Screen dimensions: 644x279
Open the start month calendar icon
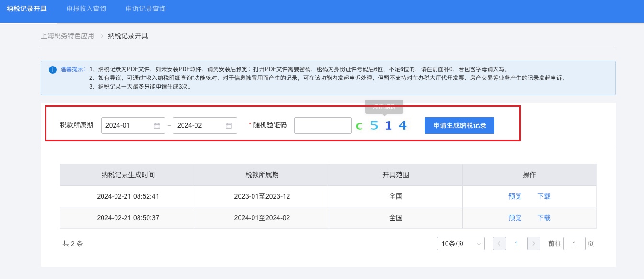(157, 126)
